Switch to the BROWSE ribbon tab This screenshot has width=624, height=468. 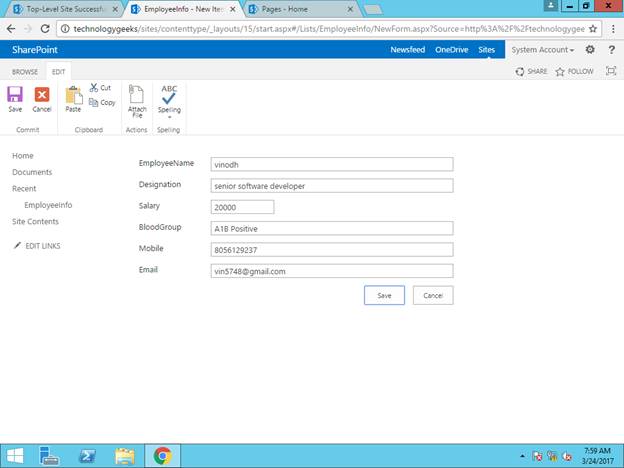pyautogui.click(x=25, y=72)
